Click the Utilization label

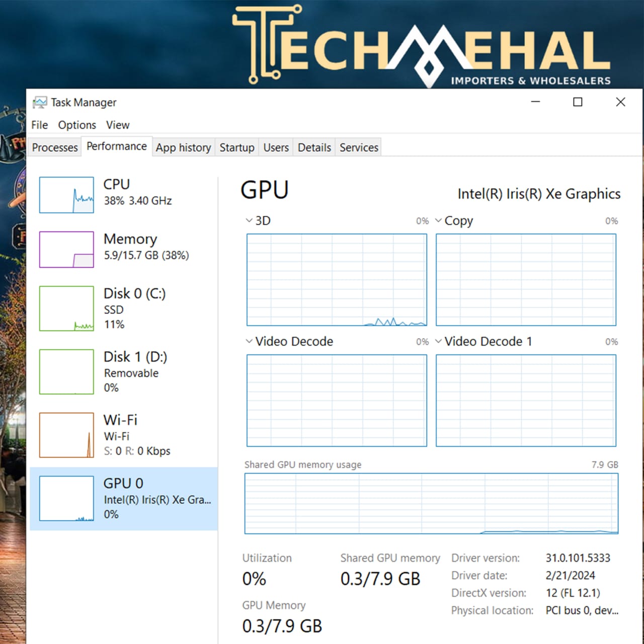click(x=267, y=558)
